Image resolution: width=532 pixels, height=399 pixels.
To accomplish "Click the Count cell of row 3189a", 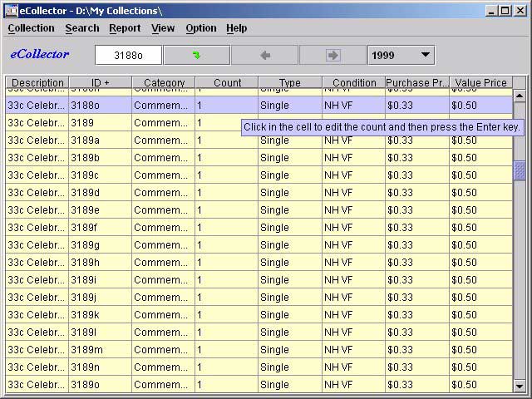I will point(226,140).
